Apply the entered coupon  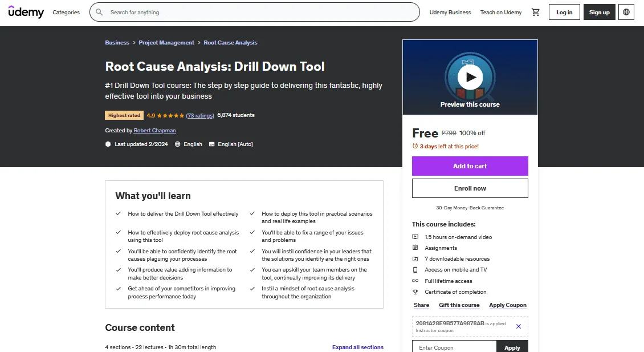tap(512, 347)
